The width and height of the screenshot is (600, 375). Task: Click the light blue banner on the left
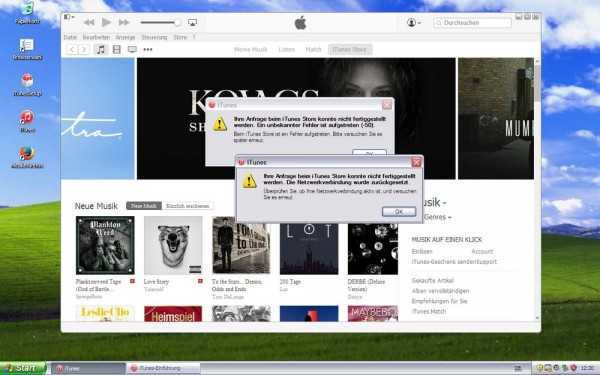tap(98, 119)
